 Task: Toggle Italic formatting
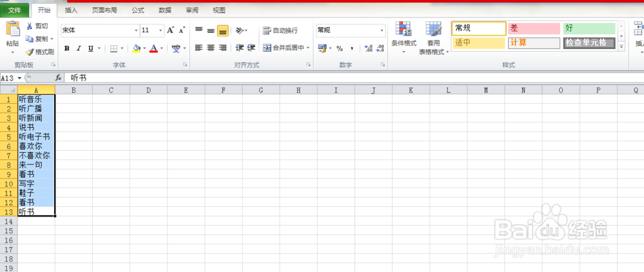click(79, 48)
